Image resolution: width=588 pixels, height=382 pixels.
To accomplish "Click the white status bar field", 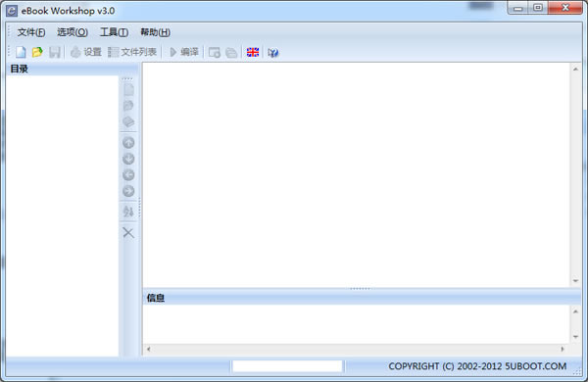I will click(x=287, y=366).
